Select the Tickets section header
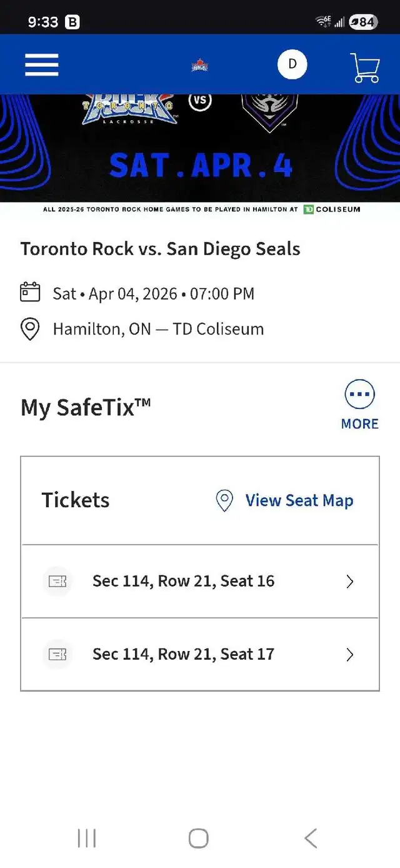Image resolution: width=400 pixels, height=868 pixels. point(75,500)
